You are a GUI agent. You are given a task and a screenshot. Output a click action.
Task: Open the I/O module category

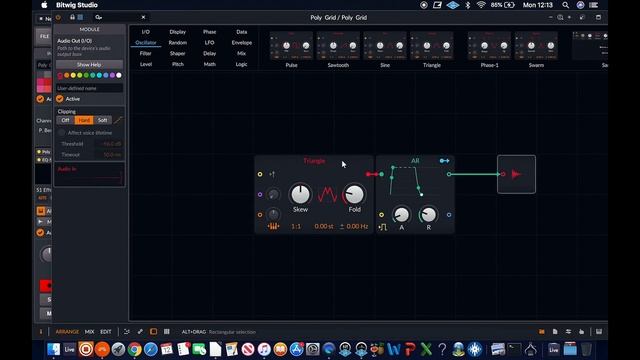[146, 32]
